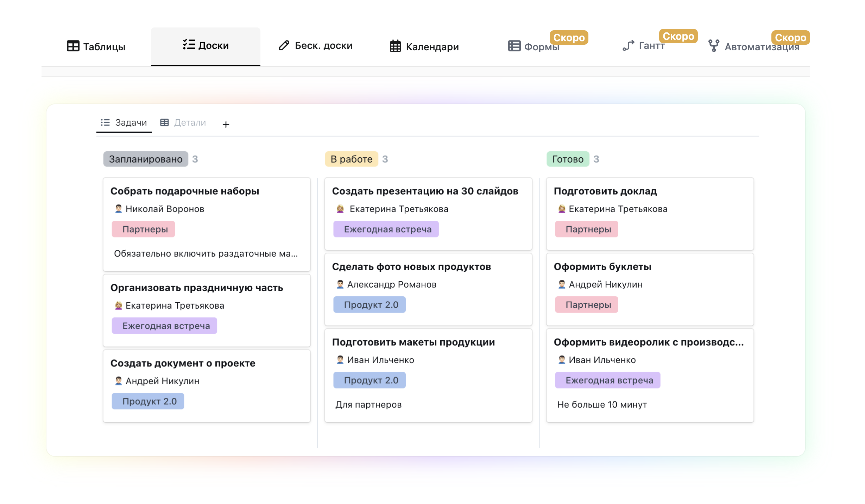Click the Формы form list icon
Image resolution: width=865 pixels, height=504 pixels.
coord(514,46)
